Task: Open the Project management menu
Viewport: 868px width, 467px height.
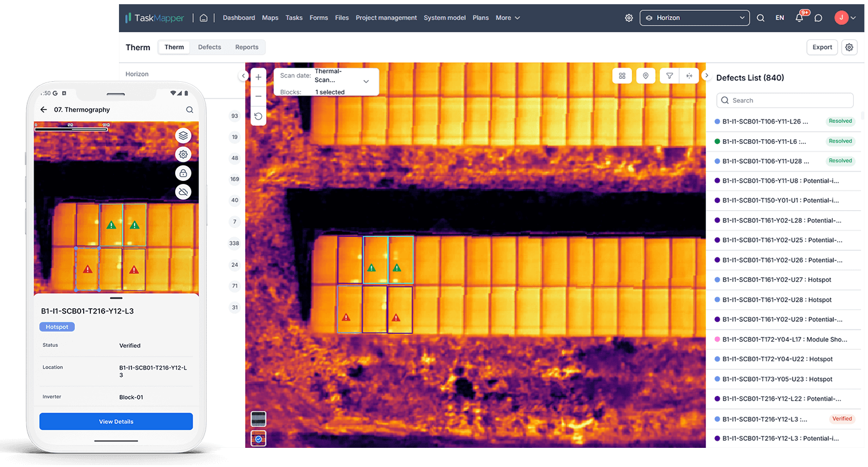Action: [386, 18]
